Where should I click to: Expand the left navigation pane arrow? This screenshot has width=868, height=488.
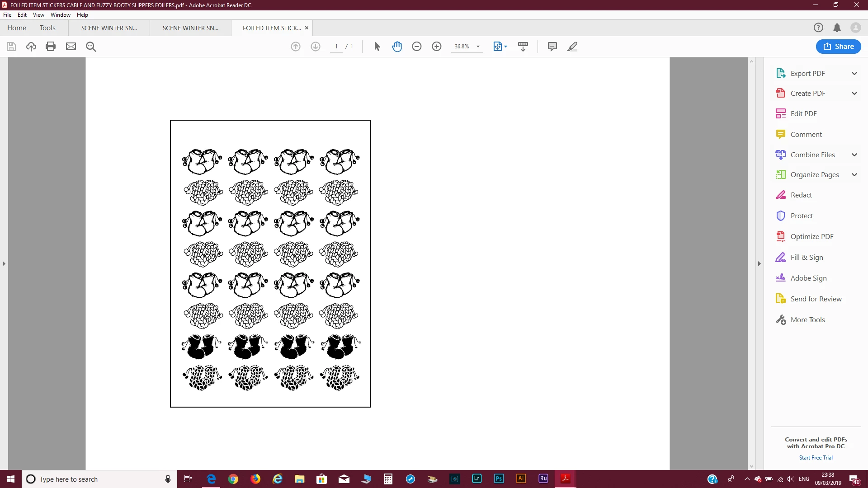click(4, 263)
